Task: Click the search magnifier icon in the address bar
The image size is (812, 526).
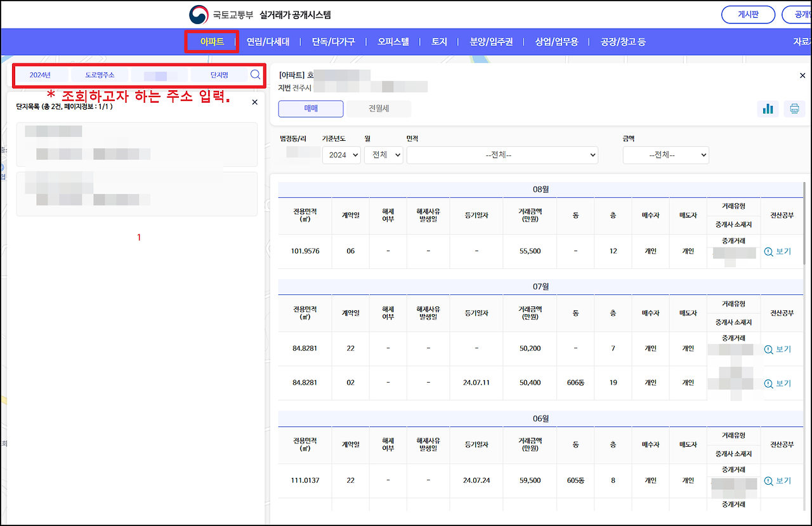Action: (255, 74)
